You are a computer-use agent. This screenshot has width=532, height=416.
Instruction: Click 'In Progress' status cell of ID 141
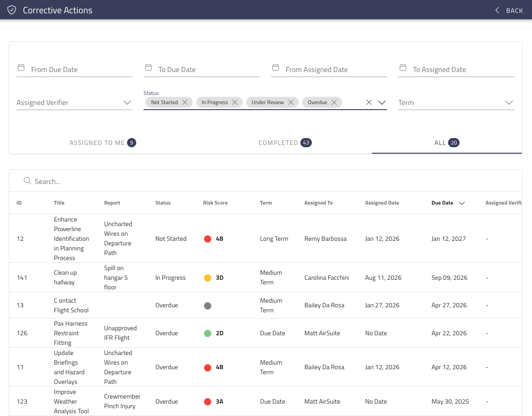(170, 277)
